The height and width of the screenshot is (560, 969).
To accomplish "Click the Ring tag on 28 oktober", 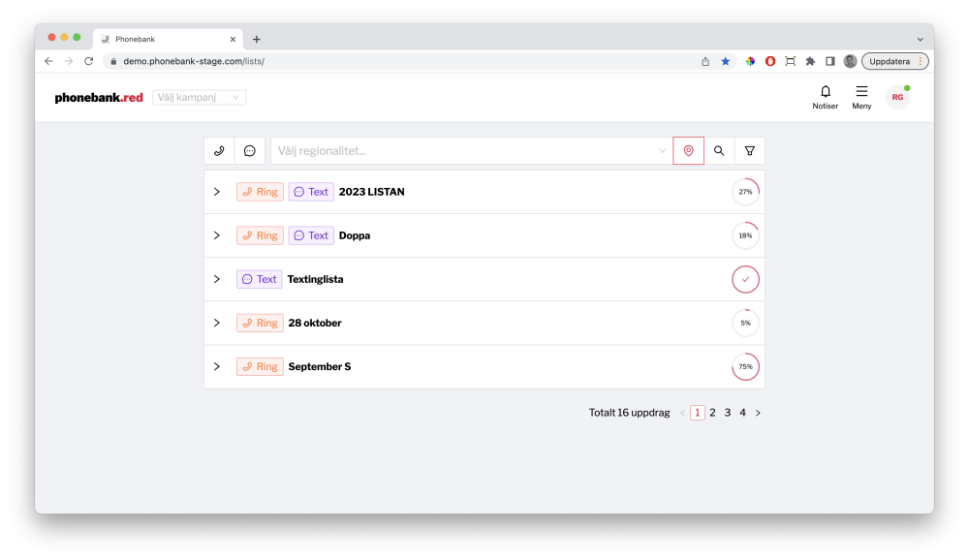I will pyautogui.click(x=260, y=324).
